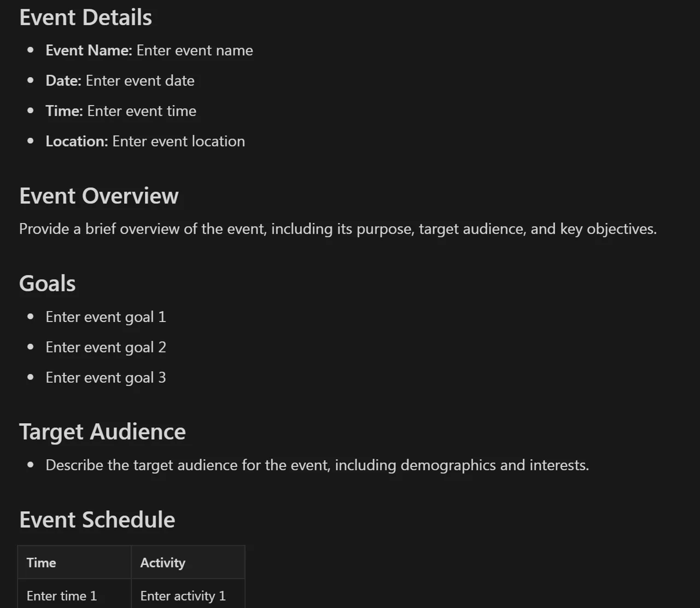Select the 'Enter time 1' table cell
Screen dimensions: 700x608
(74, 595)
